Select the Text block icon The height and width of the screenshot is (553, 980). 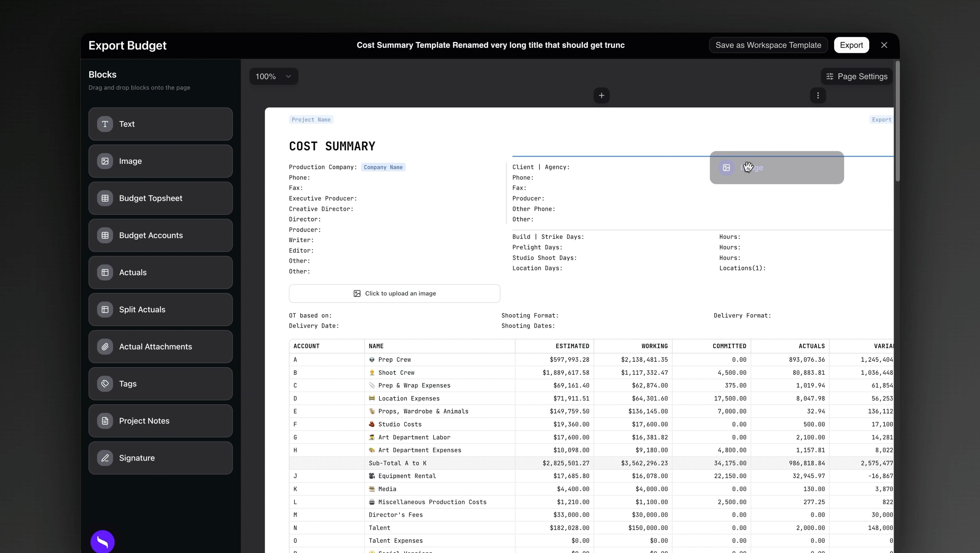105,124
